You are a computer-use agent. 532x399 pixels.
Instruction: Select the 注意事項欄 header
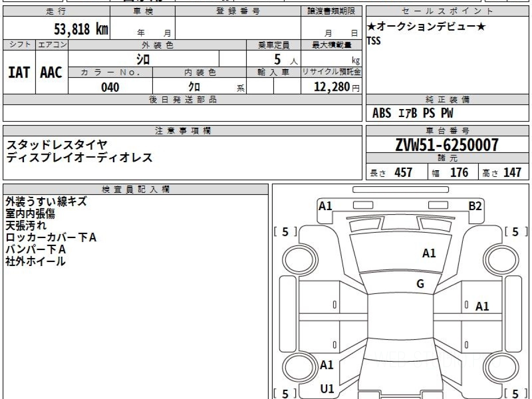[183, 131]
